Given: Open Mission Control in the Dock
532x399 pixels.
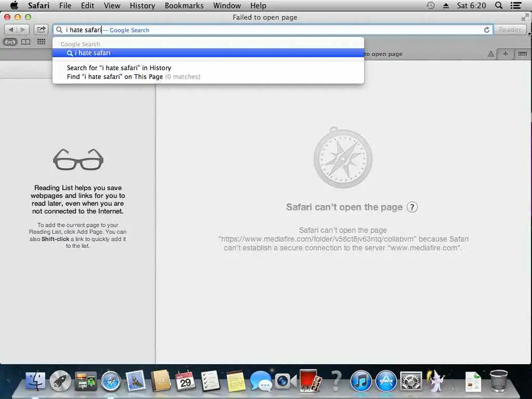Looking at the screenshot, I should pyautogui.click(x=86, y=381).
